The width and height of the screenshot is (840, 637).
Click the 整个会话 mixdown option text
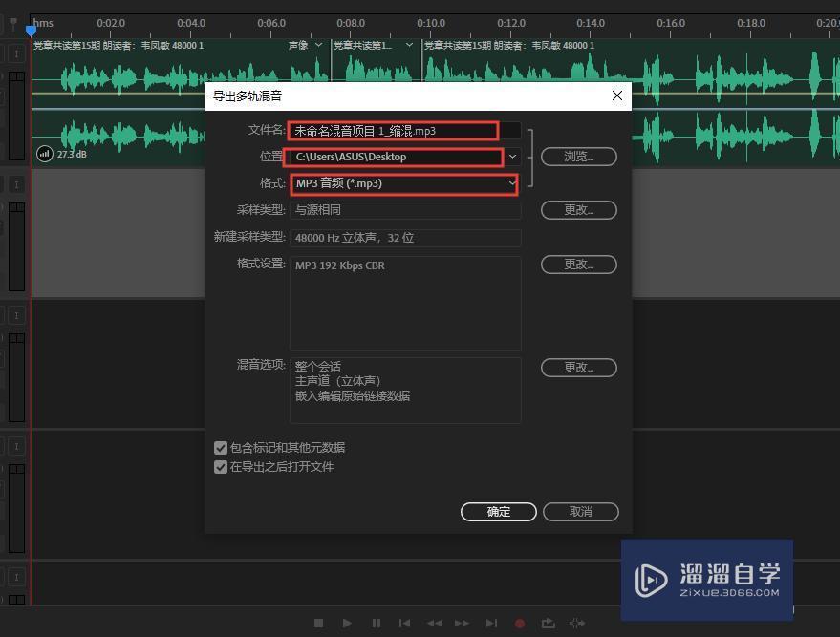coord(317,366)
